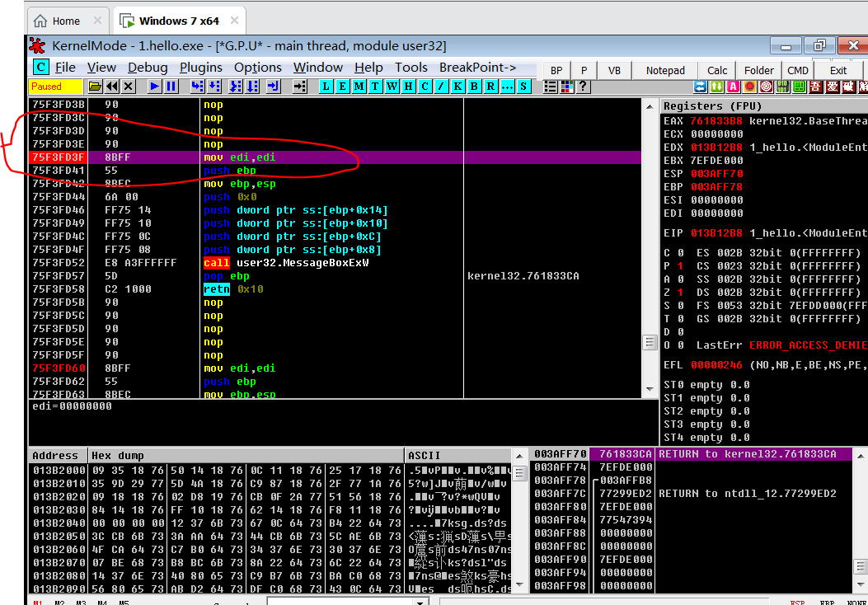868x605 pixels.
Task: Switch to the Home tab
Action: tap(68, 21)
